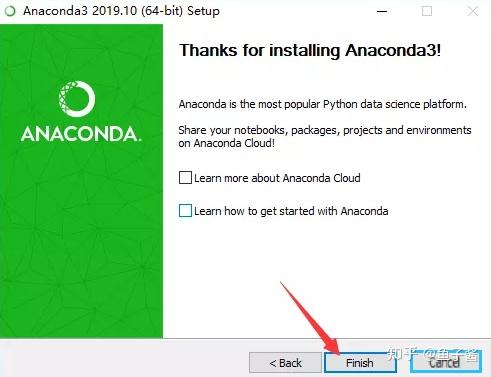Click the greyed-out maximize button

pyautogui.click(x=427, y=11)
